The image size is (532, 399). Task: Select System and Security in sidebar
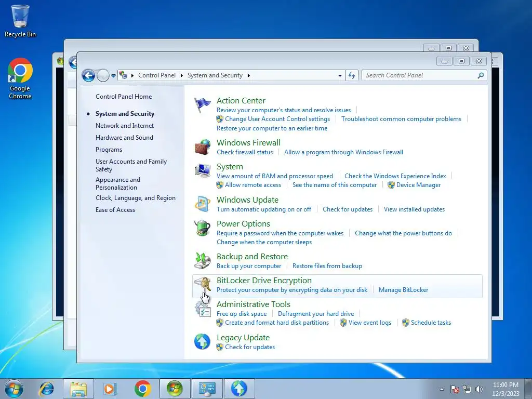125,114
